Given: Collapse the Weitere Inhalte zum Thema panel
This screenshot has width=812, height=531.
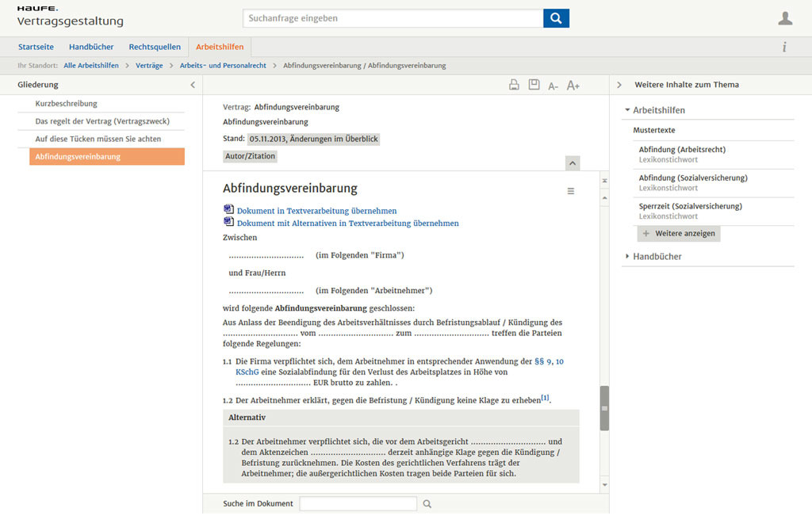Looking at the screenshot, I should (x=619, y=85).
